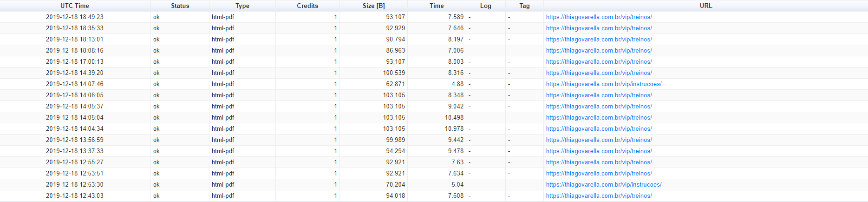This screenshot has height=202, width=868.
Task: Select the 86,963 size cell
Action: click(395, 51)
